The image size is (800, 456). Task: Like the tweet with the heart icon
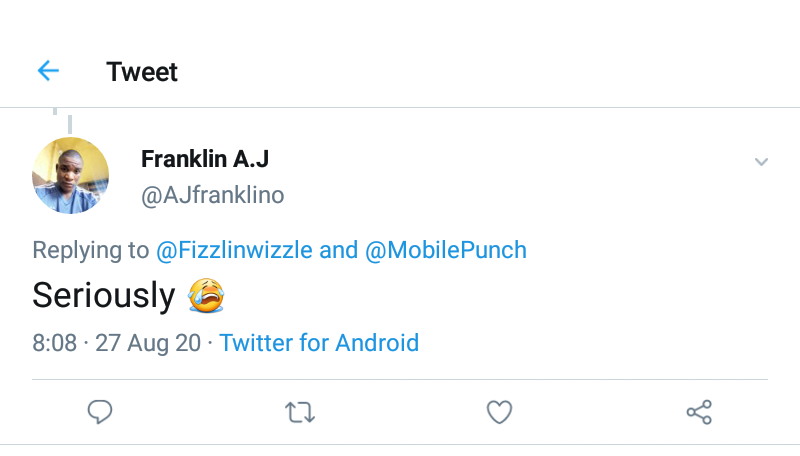[499, 411]
